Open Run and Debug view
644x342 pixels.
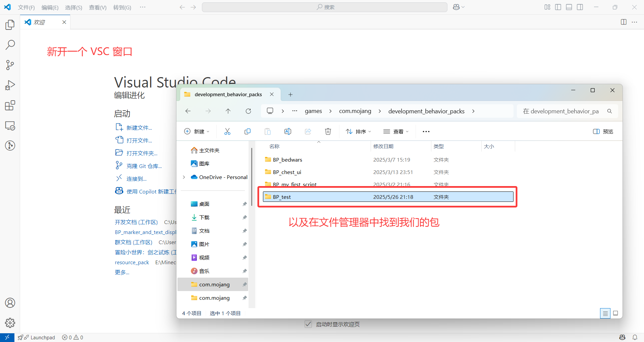coord(10,85)
